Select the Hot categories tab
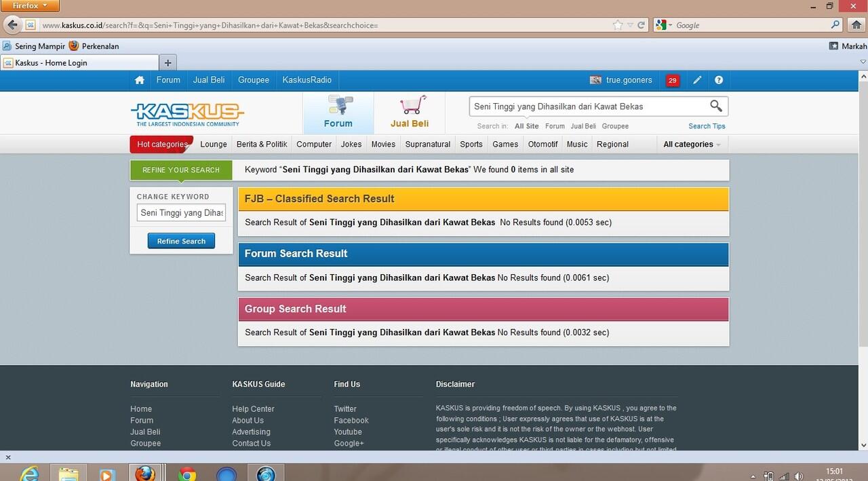Screen dimensions: 868x481 coord(162,145)
